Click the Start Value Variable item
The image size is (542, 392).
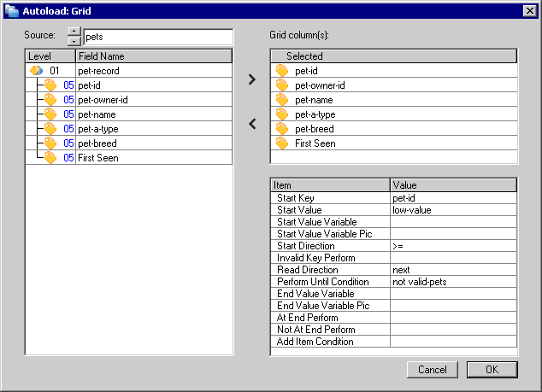point(331,222)
